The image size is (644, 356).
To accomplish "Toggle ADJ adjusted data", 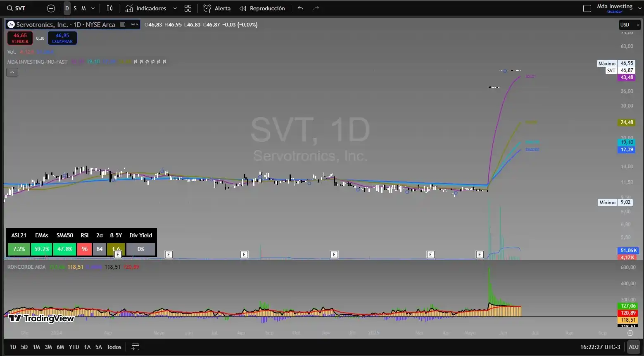I will [x=633, y=347].
